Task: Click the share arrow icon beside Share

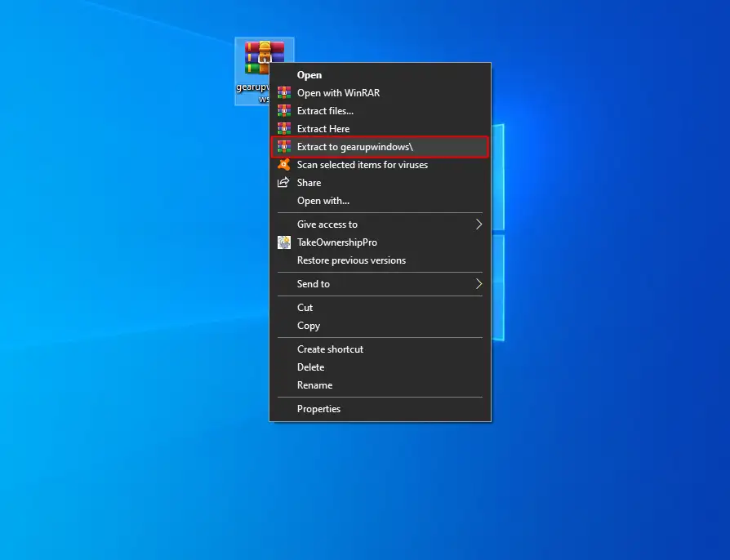Action: point(283,183)
